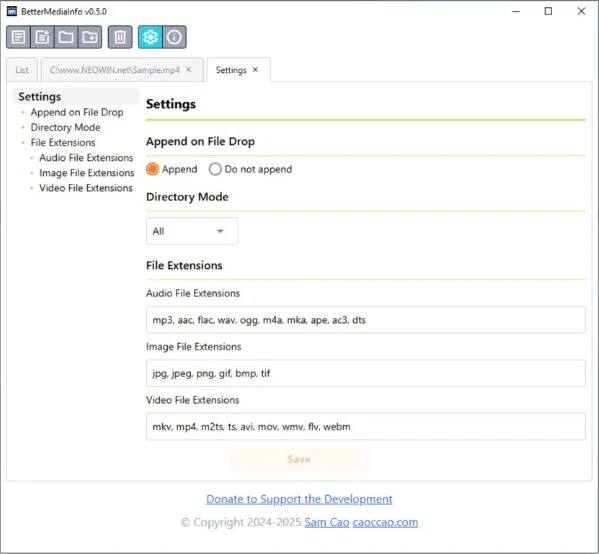599x554 pixels.
Task: Switch to the List tab
Action: tap(22, 70)
